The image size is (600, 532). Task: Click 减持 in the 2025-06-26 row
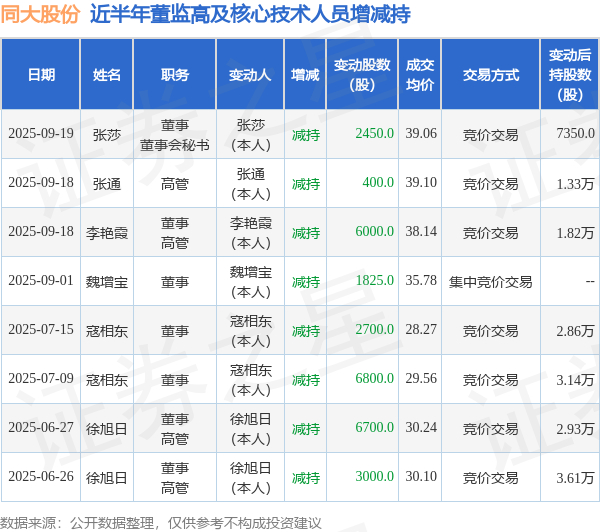tap(306, 478)
